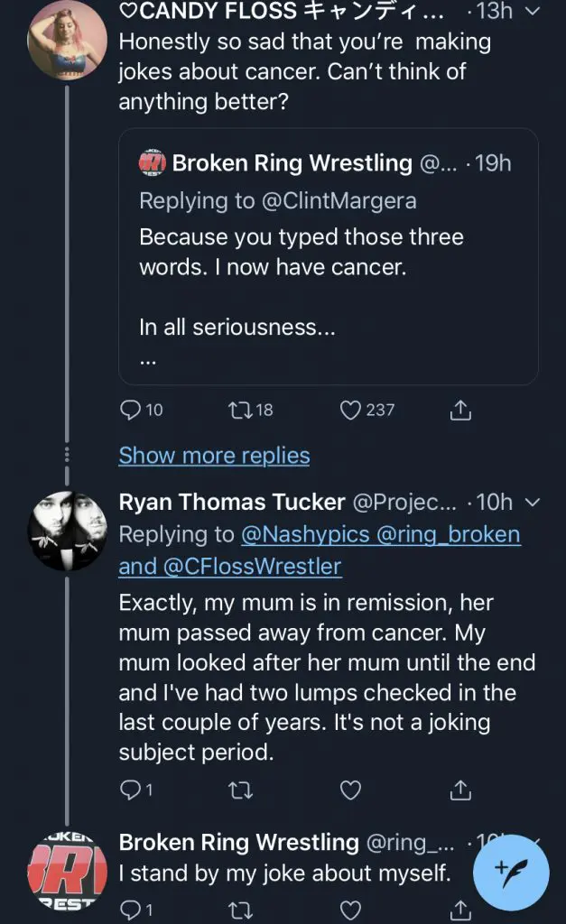
Task: Like Broken Ring Wrestling's bottom tweet
Action: [349, 909]
